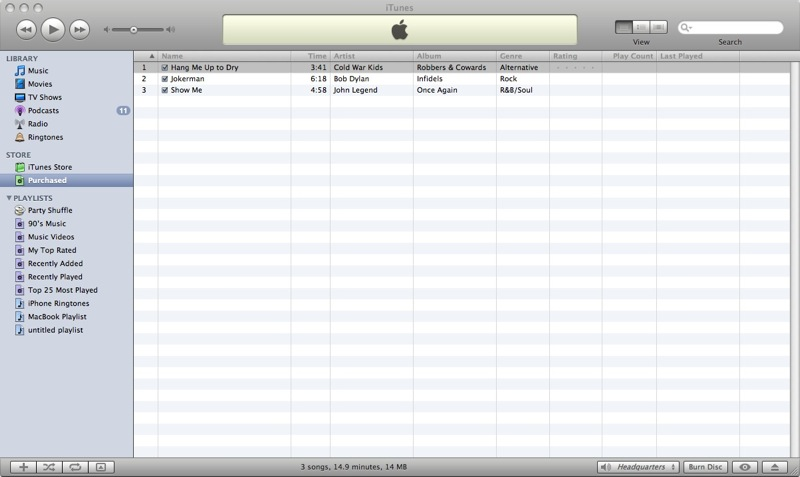Click the Infidels album cell
Image resolution: width=800 pixels, height=477 pixels.
(455, 79)
